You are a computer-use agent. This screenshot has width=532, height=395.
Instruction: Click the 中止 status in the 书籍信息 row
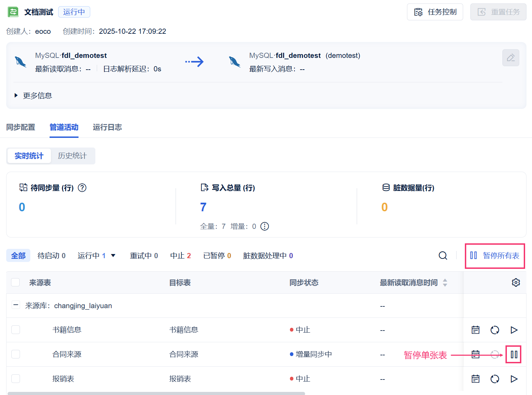tap(300, 330)
